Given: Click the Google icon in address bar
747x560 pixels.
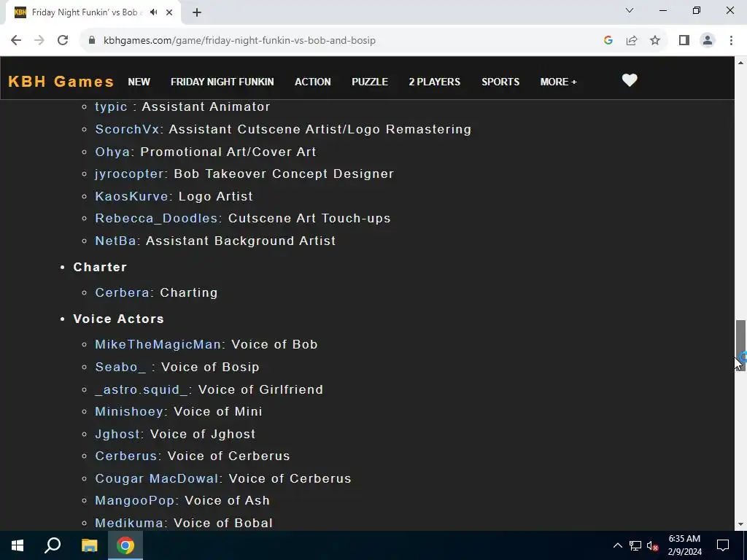Looking at the screenshot, I should [608, 41].
